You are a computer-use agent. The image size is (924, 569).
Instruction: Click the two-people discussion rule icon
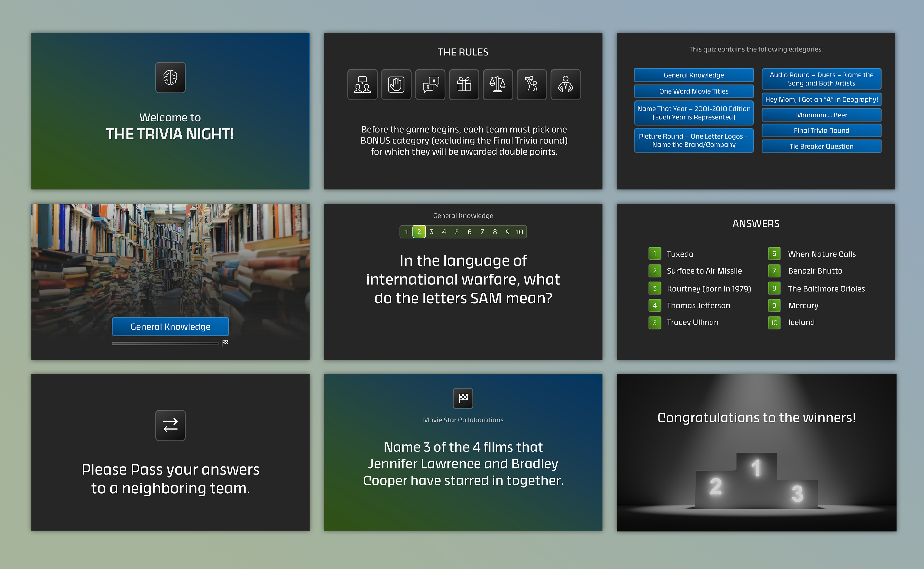click(362, 85)
